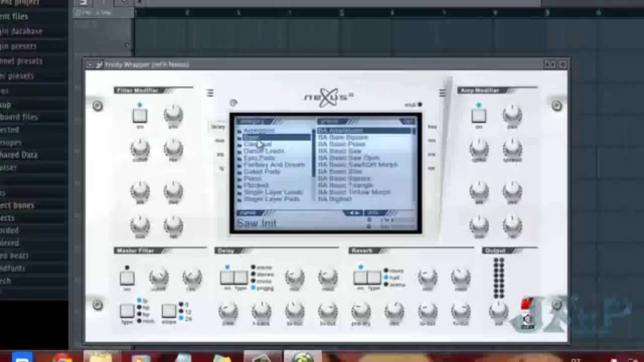This screenshot has height=362, width=644.
Task: Open the Single Layer Leads category
Action: 273,193
